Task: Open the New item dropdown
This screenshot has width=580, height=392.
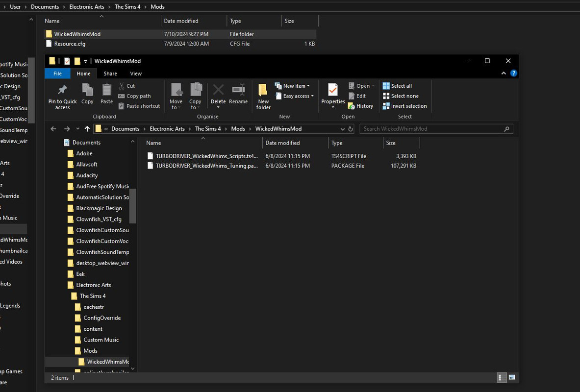Action: point(292,86)
